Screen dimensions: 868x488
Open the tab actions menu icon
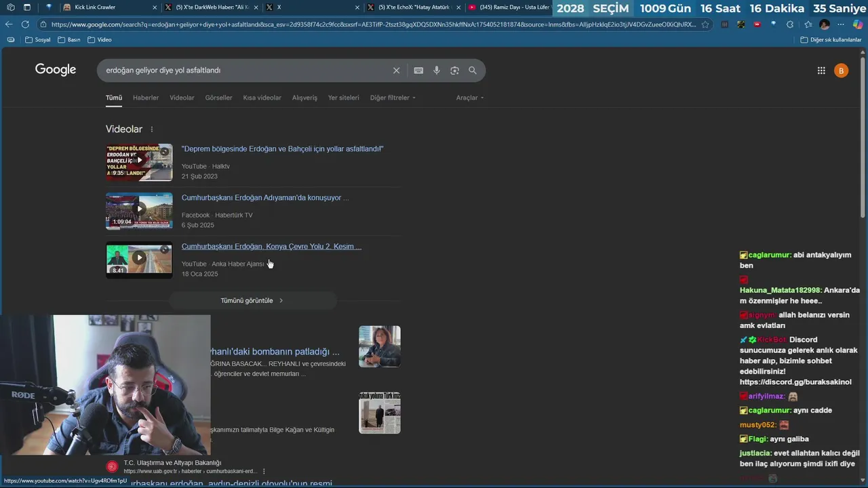pyautogui.click(x=27, y=7)
